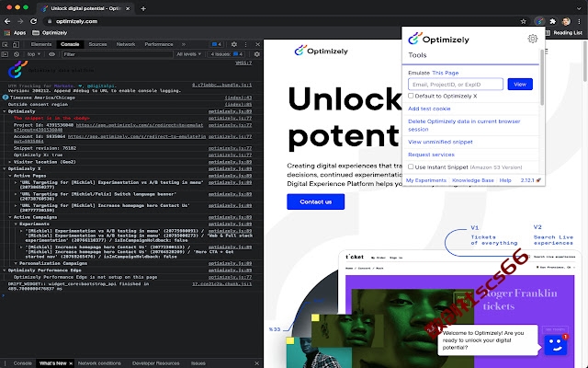Close the Unlock digital potential tab

coord(128,8)
